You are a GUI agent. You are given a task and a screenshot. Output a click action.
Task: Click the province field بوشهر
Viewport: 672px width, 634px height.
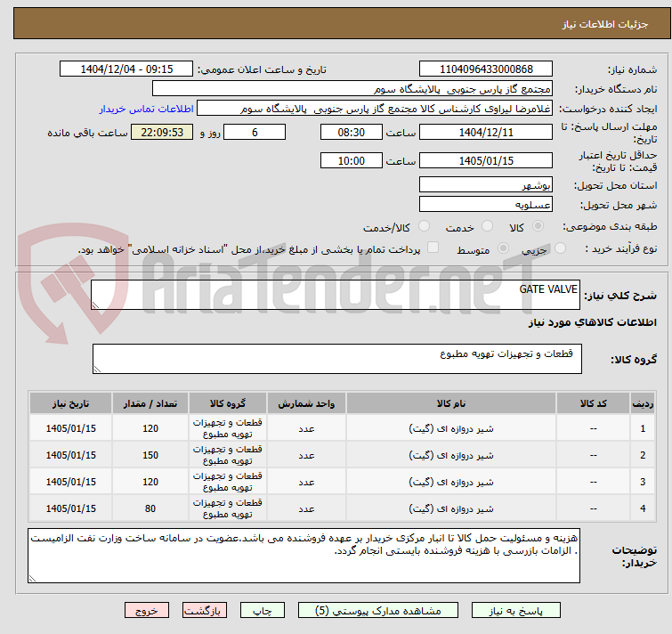point(486,184)
